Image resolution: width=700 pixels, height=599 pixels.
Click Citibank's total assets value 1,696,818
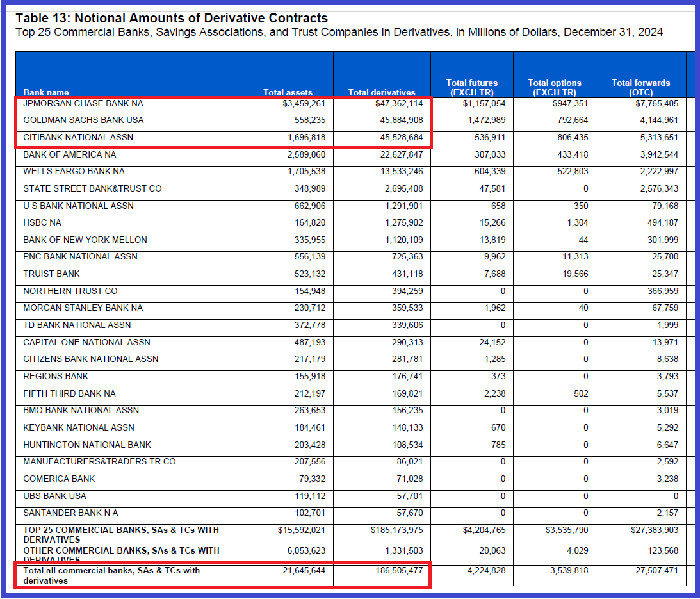point(307,138)
